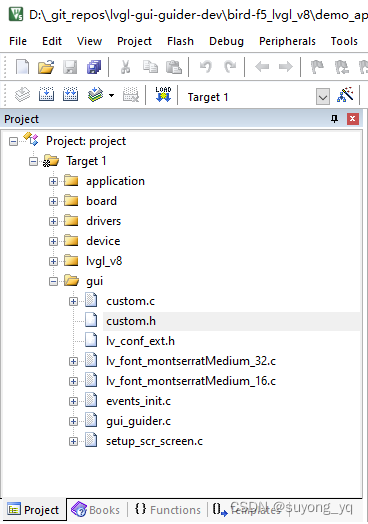Click the Redo arrow icon
Image resolution: width=368 pixels, height=524 pixels.
coord(230,67)
